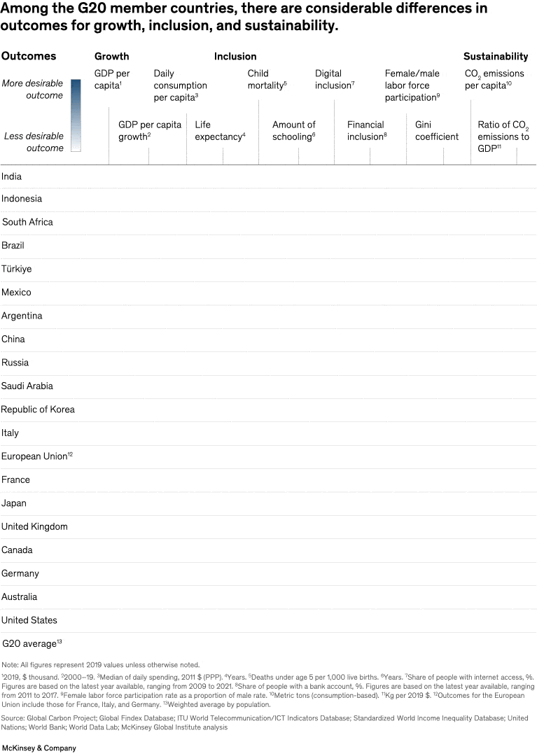Viewport: 537px width, 756px height.
Task: Select the Sustainability section header
Action: pyautogui.click(x=496, y=56)
